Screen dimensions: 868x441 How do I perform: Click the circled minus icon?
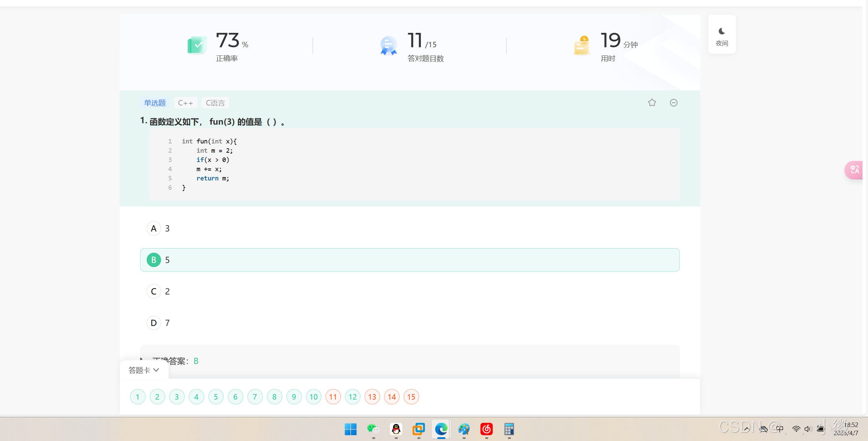pyautogui.click(x=673, y=103)
